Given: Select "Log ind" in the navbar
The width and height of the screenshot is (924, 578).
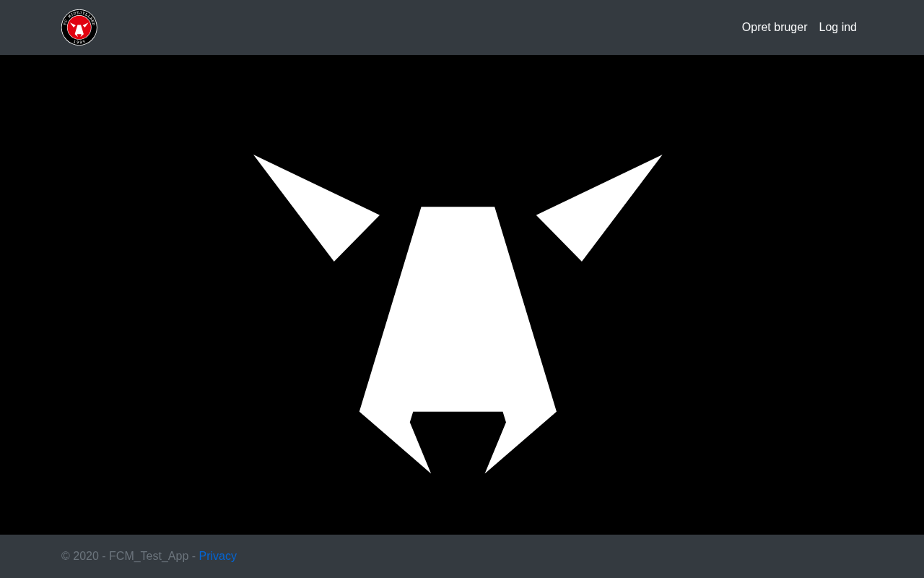Looking at the screenshot, I should [x=837, y=27].
